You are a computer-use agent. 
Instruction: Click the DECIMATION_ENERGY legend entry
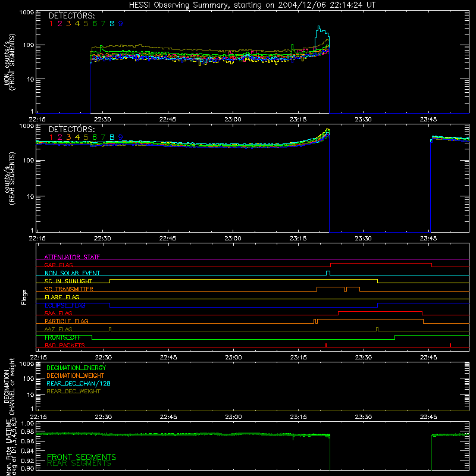coord(76,368)
